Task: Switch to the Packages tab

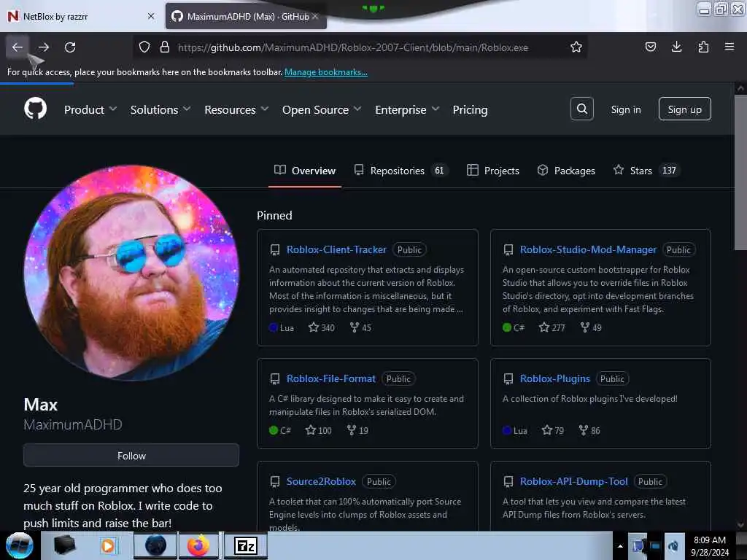Action: point(566,171)
